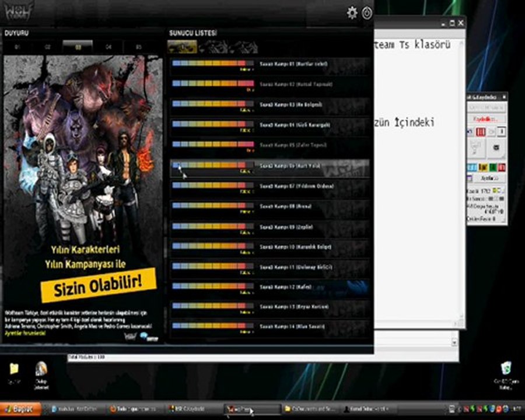Click the yellow colored icon in recorder window
Viewport: 525px width, 420px height.
pyautogui.click(x=483, y=167)
